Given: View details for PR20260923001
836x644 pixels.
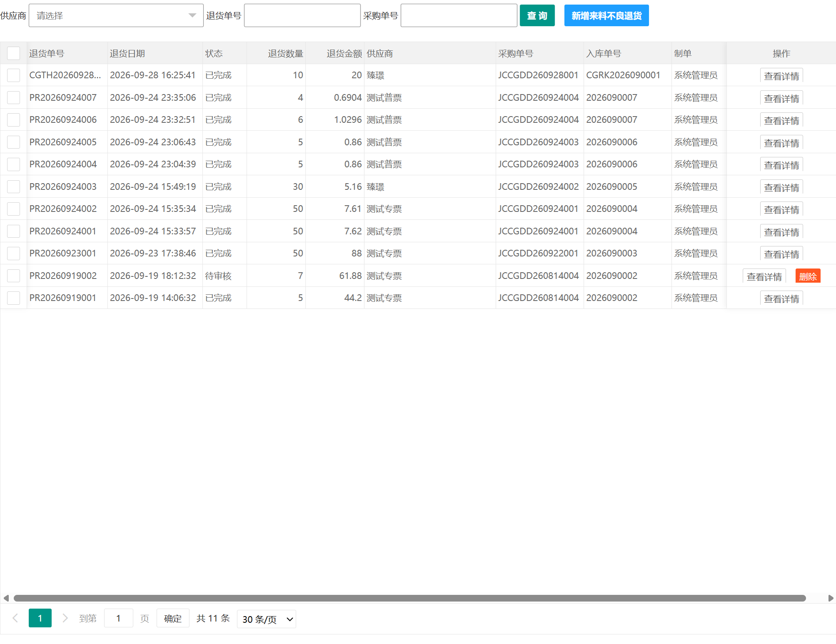Looking at the screenshot, I should click(781, 254).
